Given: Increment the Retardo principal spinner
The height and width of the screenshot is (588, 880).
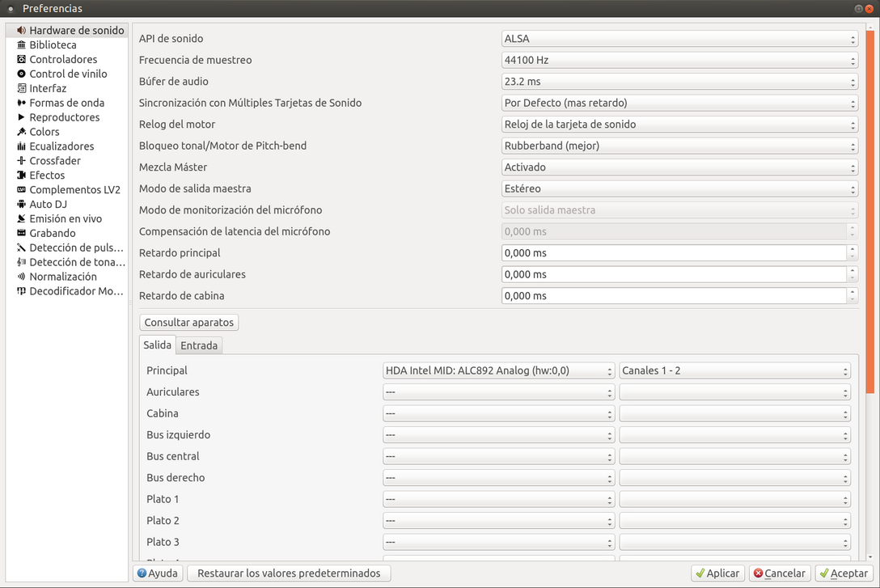Looking at the screenshot, I should pyautogui.click(x=852, y=249).
